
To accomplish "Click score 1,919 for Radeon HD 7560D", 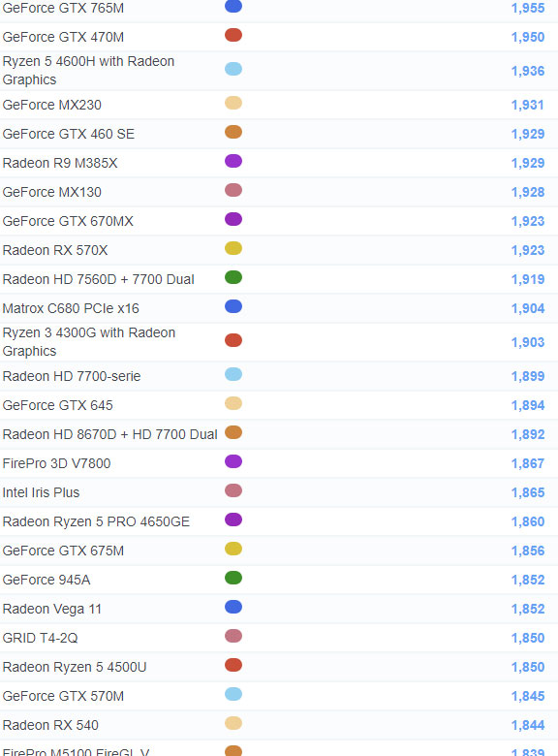I will pyautogui.click(x=528, y=279).
